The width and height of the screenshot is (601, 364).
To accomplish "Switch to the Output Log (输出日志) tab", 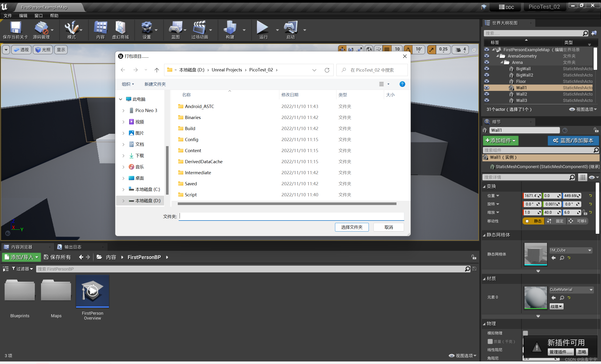I will click(73, 247).
